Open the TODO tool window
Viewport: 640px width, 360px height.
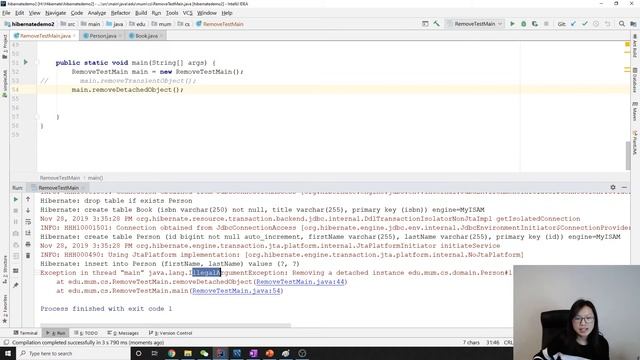[86, 333]
